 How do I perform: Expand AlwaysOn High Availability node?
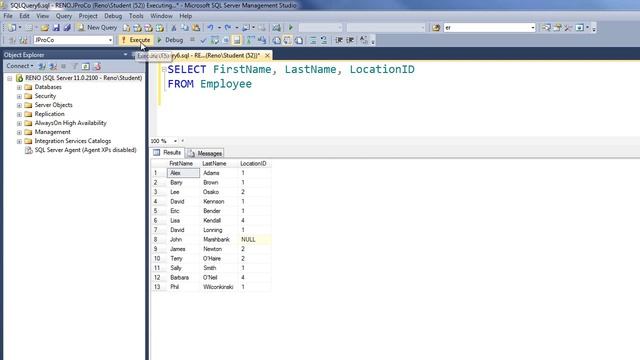click(x=19, y=123)
